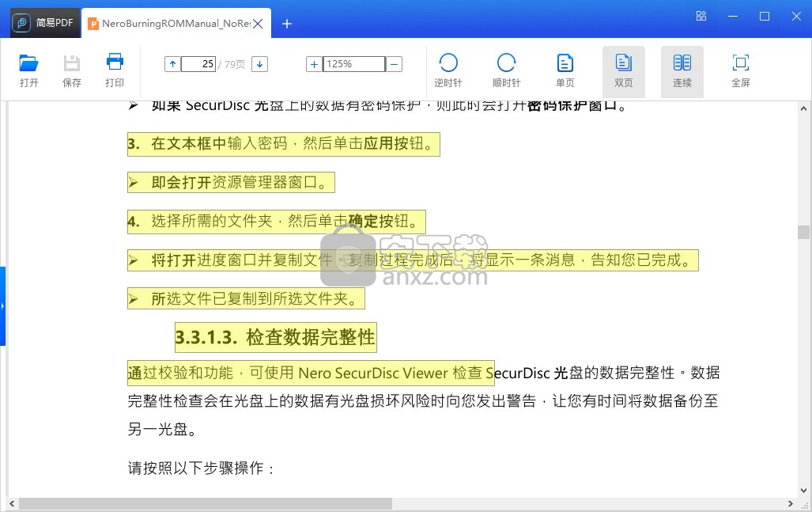Click the horizontal scrollbar thumb
The height and width of the screenshot is (512, 812).
click(x=206, y=504)
